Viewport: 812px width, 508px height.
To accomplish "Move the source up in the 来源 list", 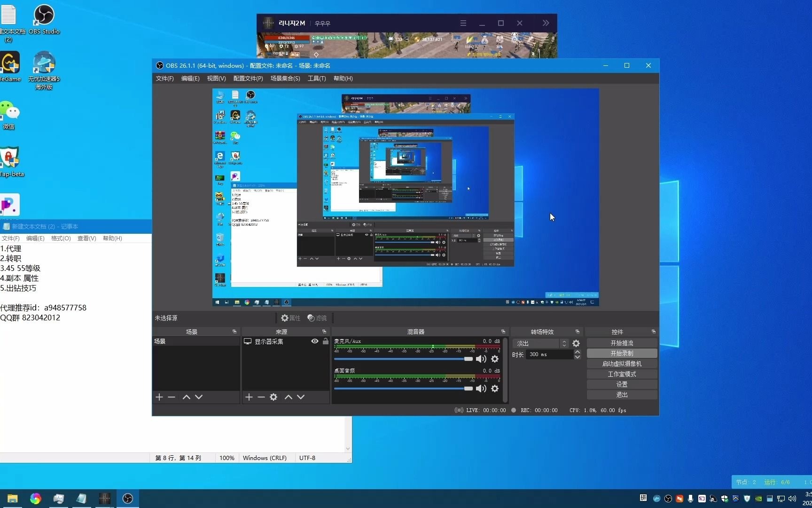I will (x=289, y=397).
